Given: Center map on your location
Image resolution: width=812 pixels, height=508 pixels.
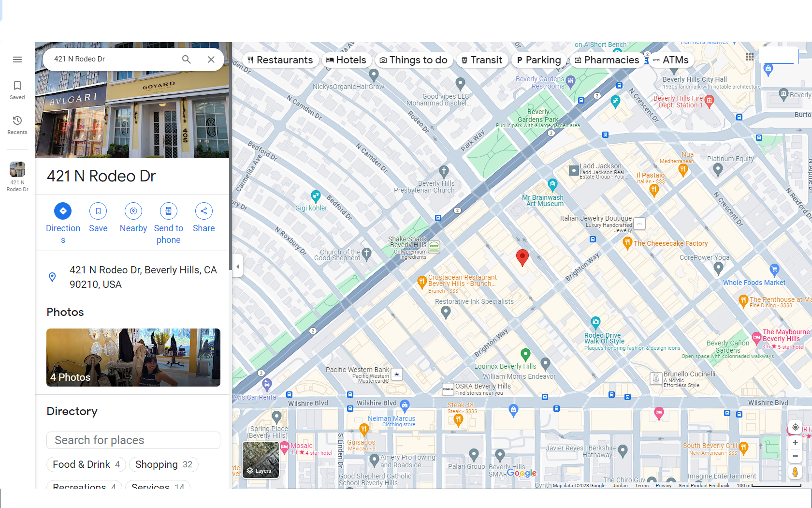Looking at the screenshot, I should (x=795, y=428).
